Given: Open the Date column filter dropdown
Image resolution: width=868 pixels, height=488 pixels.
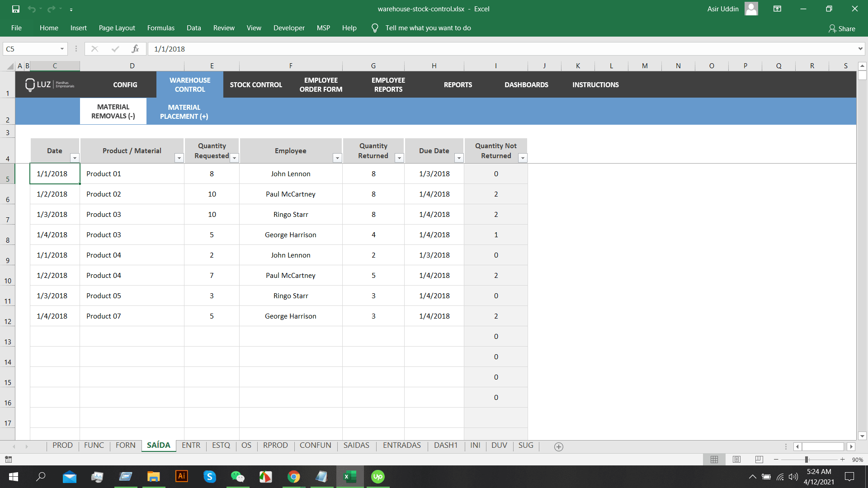Looking at the screenshot, I should click(x=75, y=158).
